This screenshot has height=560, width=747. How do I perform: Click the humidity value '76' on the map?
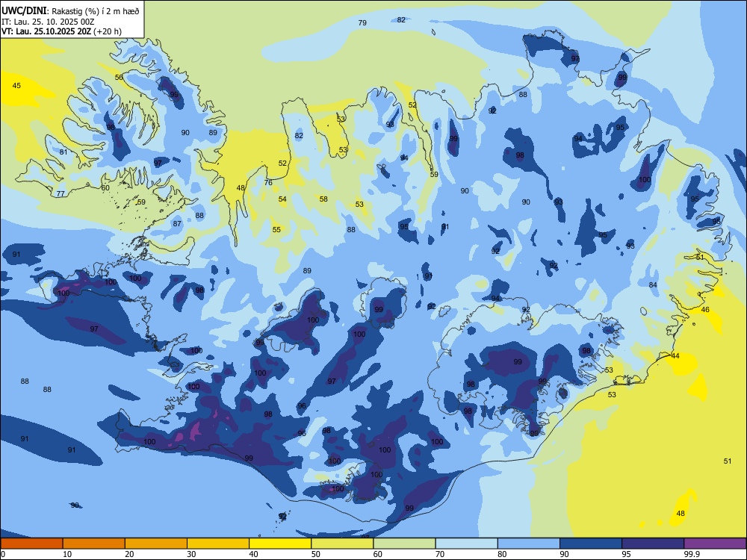click(268, 183)
